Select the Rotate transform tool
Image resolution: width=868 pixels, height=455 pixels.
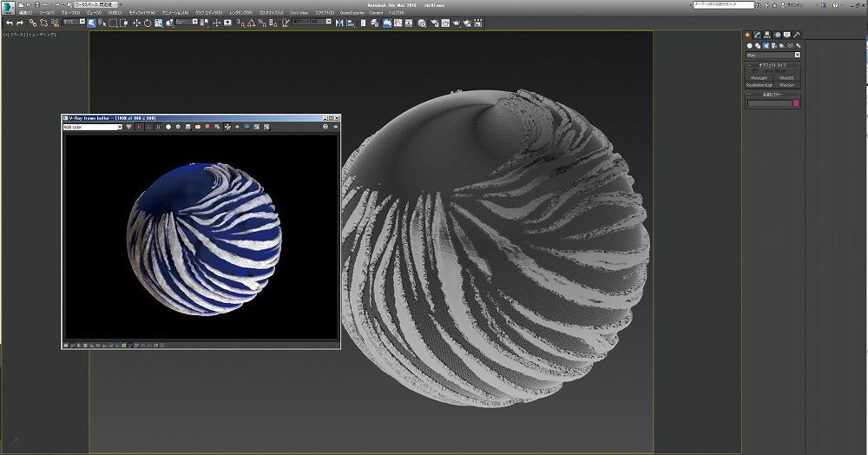click(147, 23)
